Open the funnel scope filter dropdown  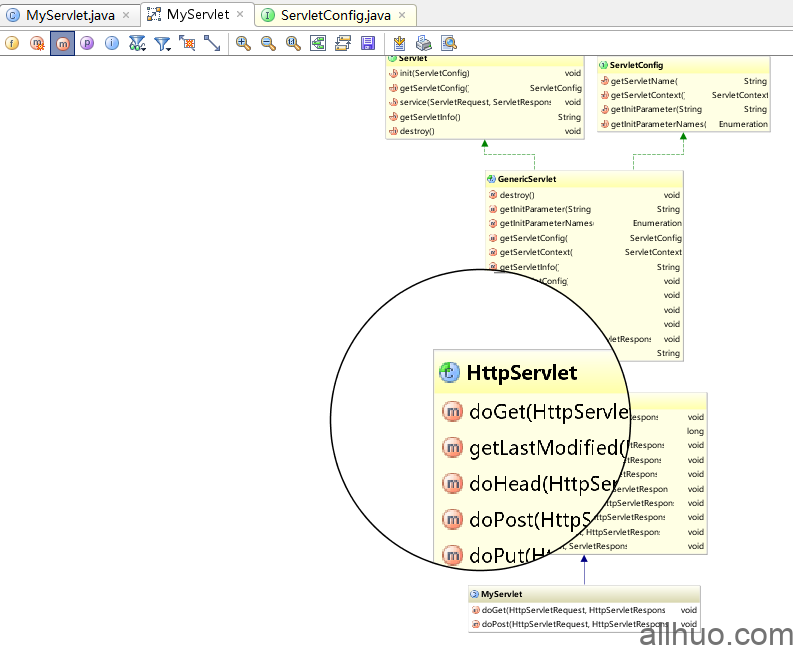162,43
